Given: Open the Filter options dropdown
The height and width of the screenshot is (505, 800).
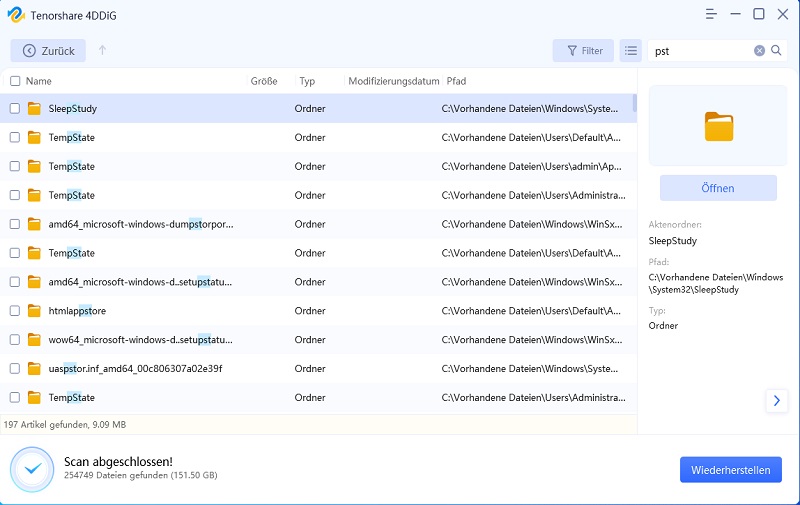Looking at the screenshot, I should point(584,50).
